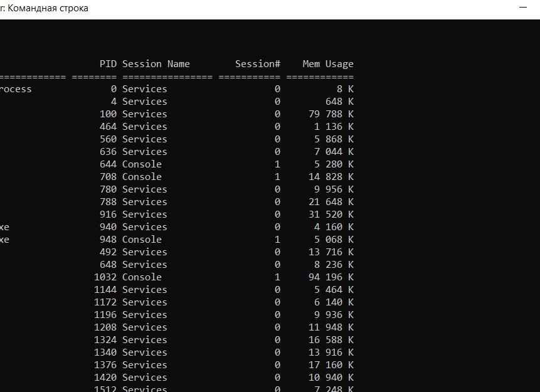Click the Mem Usage column header
The image size is (540, 392).
(328, 64)
